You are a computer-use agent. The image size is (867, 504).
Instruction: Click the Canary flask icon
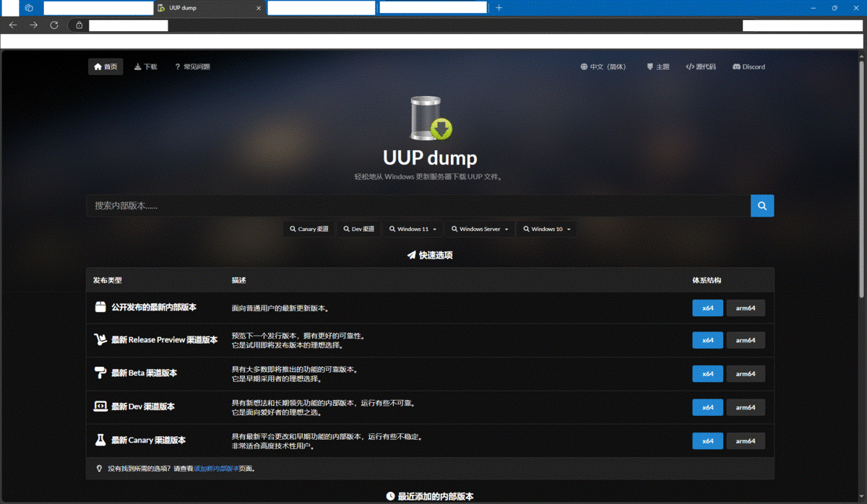pyautogui.click(x=100, y=440)
